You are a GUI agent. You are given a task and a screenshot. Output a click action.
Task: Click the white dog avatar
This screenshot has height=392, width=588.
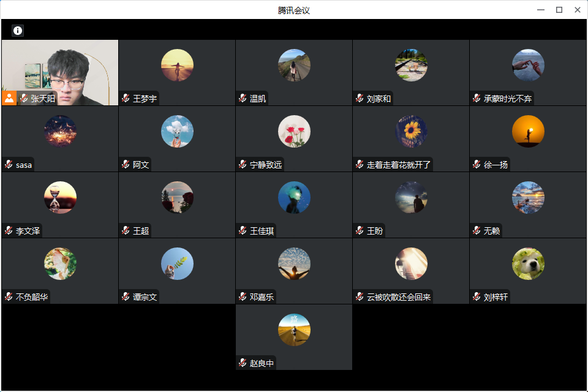tap(528, 264)
